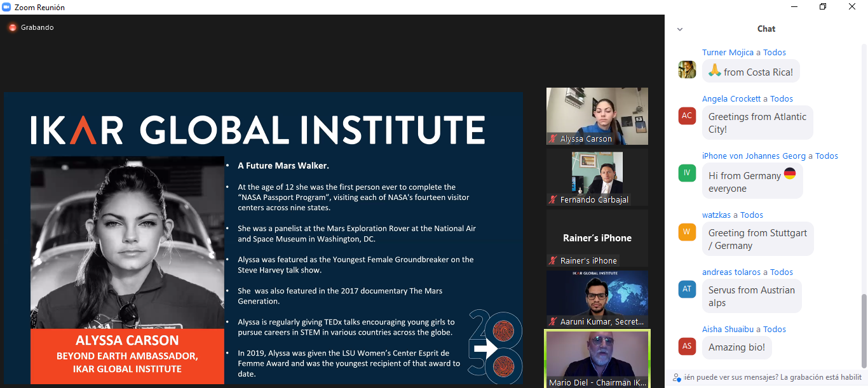Click muted microphone icon next to Fernando Carbajal
Screen dimensions: 868x388
(553, 199)
